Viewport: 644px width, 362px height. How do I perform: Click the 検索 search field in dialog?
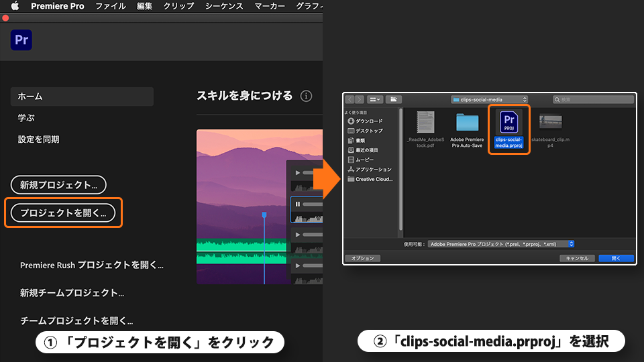593,100
